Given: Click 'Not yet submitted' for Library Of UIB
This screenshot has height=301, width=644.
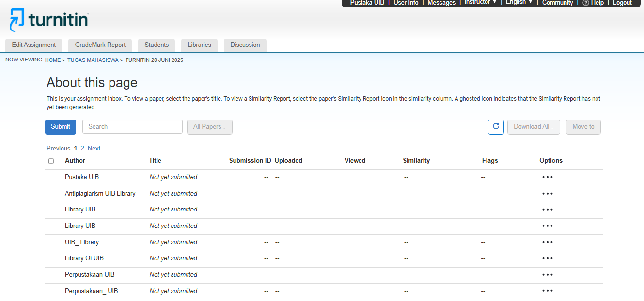Looking at the screenshot, I should click(173, 258).
